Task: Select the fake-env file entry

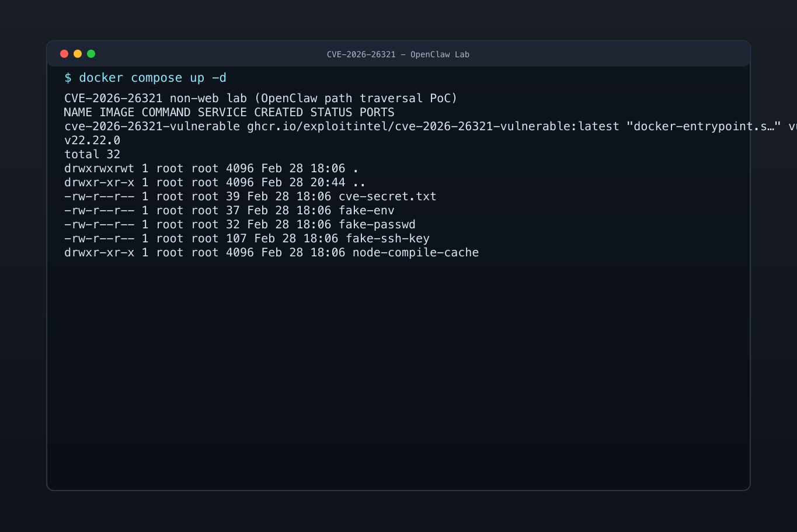Action: (366, 210)
